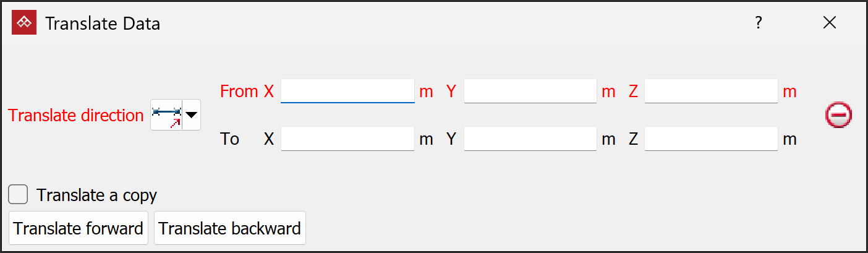Screen dimensions: 868x253
Task: Focus the From X input field
Action: tap(347, 92)
